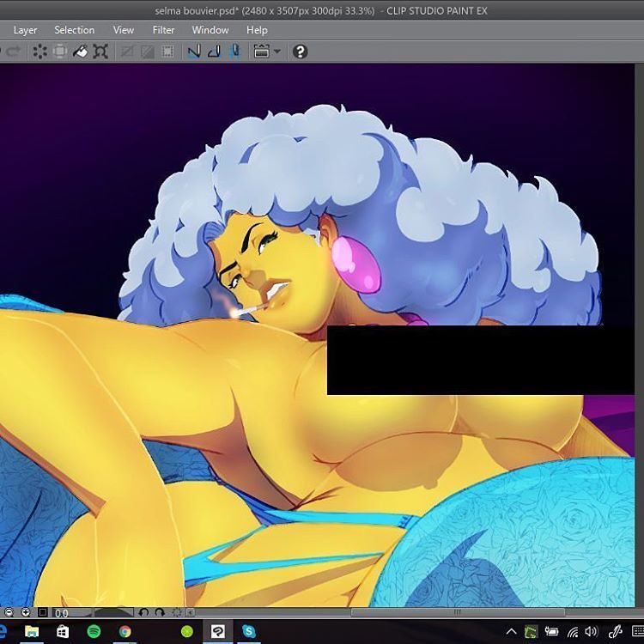Open File Explorer from the taskbar
This screenshot has height=644, width=644.
point(32,631)
